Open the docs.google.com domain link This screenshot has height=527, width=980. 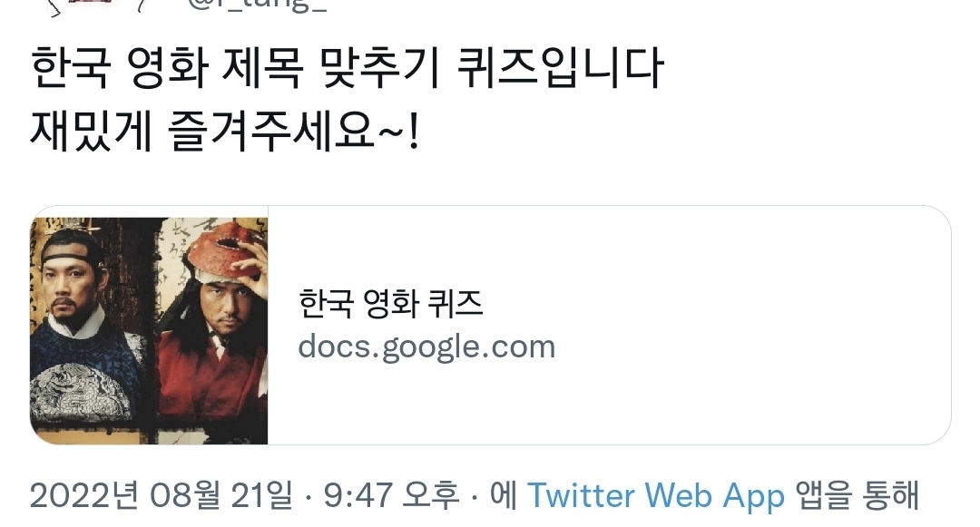426,347
